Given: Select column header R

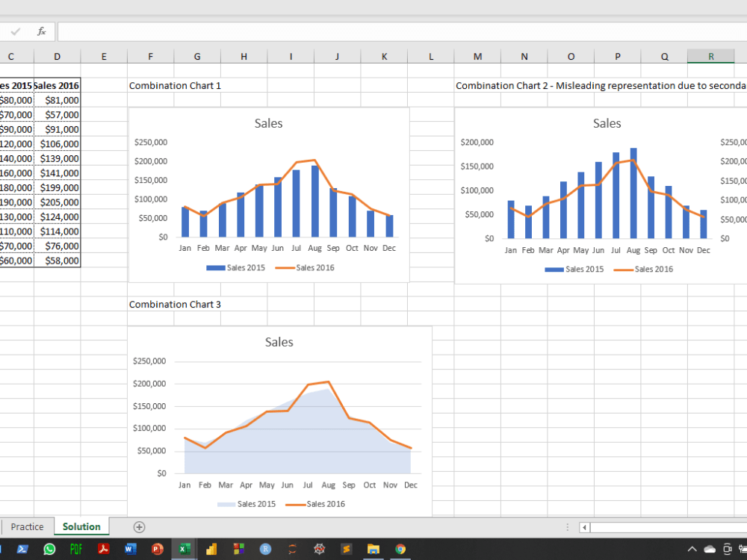Looking at the screenshot, I should pos(710,56).
